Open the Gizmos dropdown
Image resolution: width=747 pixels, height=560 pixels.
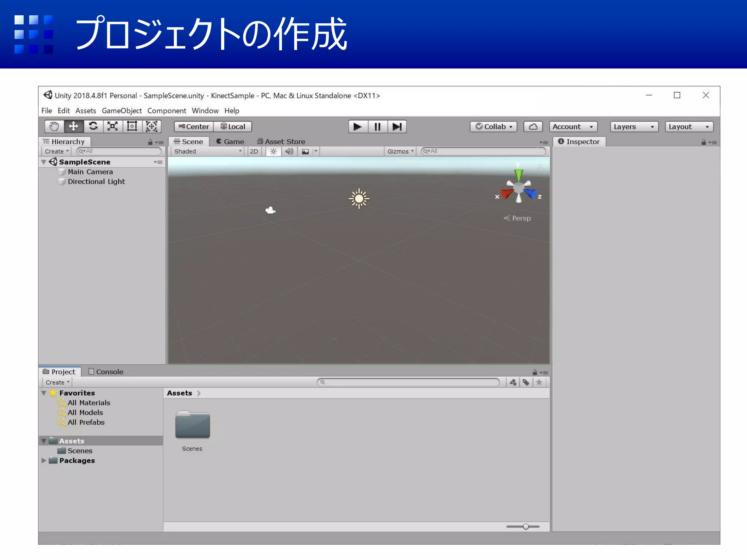pyautogui.click(x=400, y=151)
